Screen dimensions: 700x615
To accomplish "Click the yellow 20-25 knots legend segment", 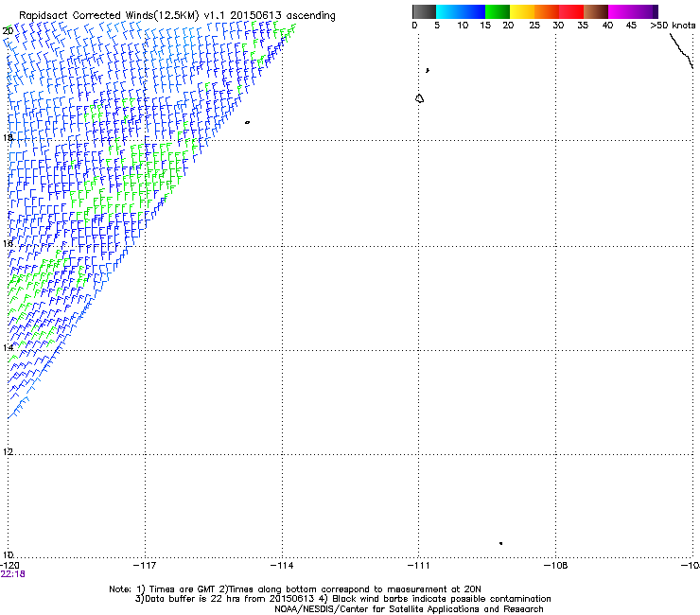I will click(x=522, y=11).
